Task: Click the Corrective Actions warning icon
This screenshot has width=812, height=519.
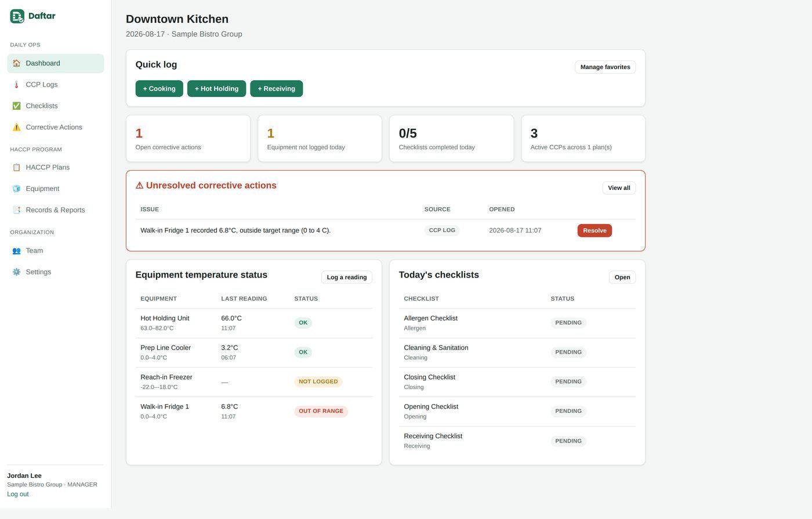Action: 16,127
